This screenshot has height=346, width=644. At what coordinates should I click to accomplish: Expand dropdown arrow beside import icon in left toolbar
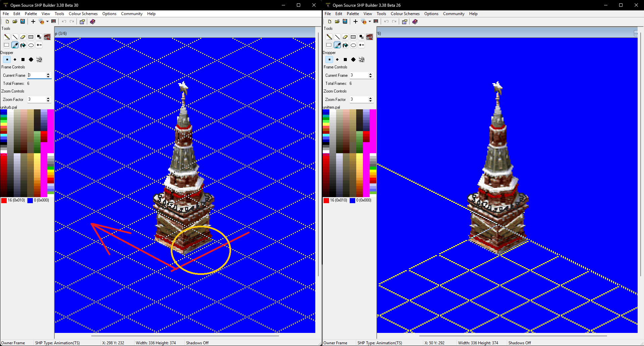tap(47, 21)
